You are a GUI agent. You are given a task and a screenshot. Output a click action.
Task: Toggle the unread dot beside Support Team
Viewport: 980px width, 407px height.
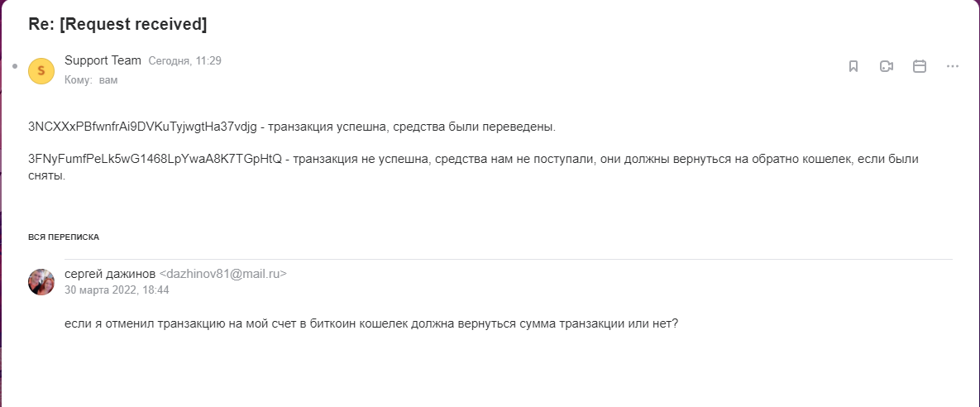click(15, 65)
